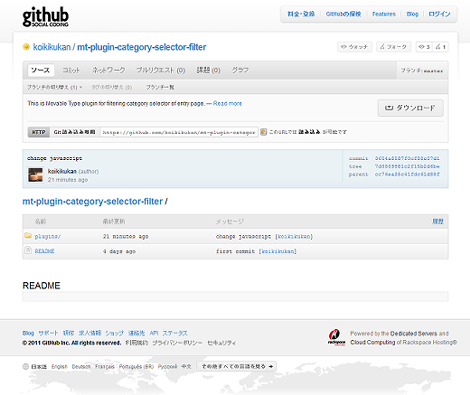Open the plugins folder icon
Screen dimensions: 470x395
pos(28,235)
